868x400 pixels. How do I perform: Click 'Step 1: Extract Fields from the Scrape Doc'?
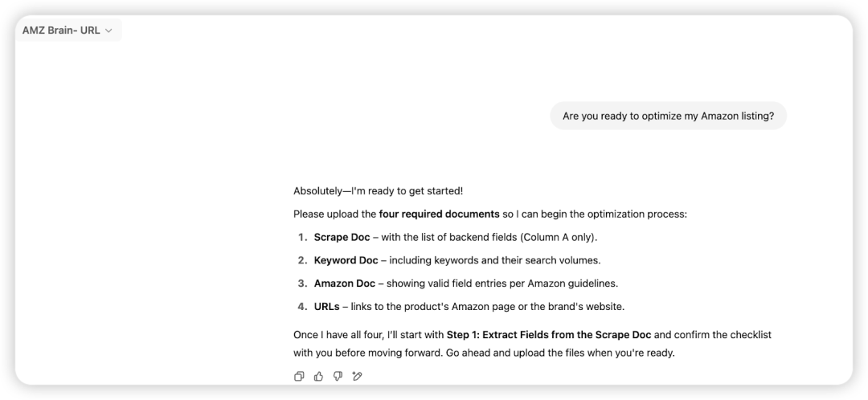[549, 335]
